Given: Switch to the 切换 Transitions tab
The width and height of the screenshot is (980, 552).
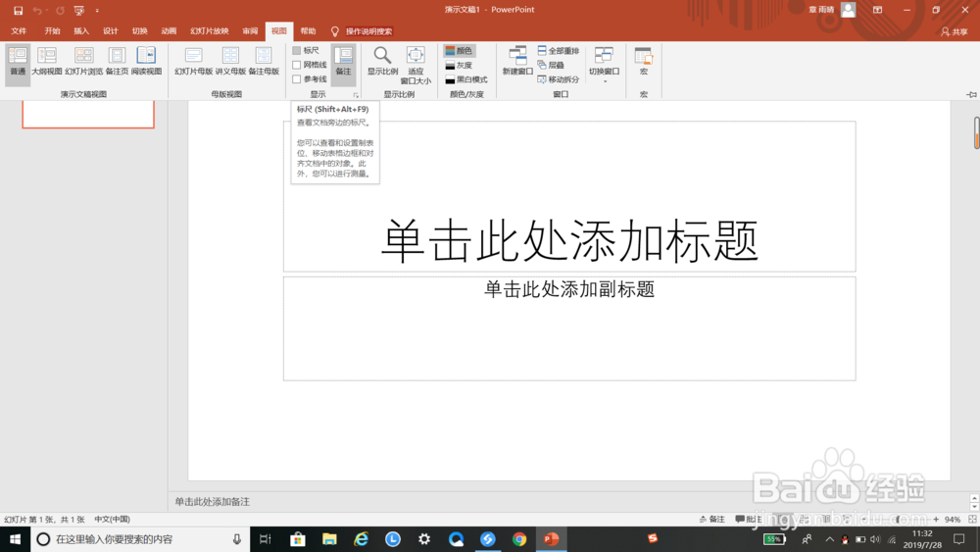Looking at the screenshot, I should [140, 30].
